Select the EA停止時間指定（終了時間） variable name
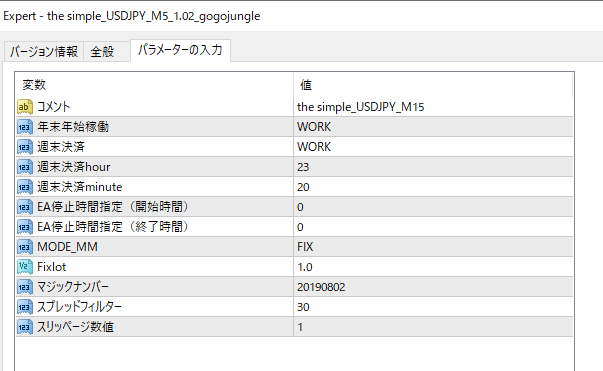 (x=113, y=227)
